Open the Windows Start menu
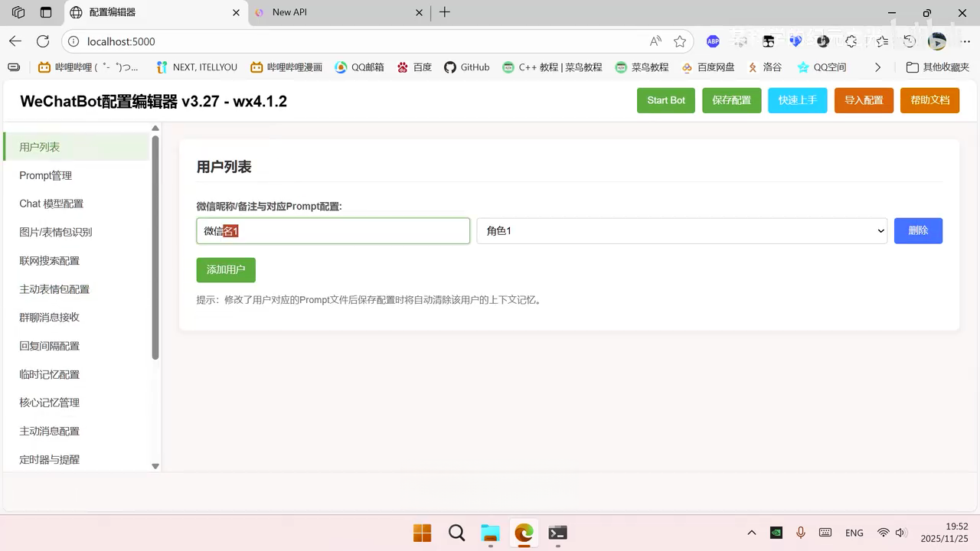This screenshot has height=551, width=980. pyautogui.click(x=422, y=533)
